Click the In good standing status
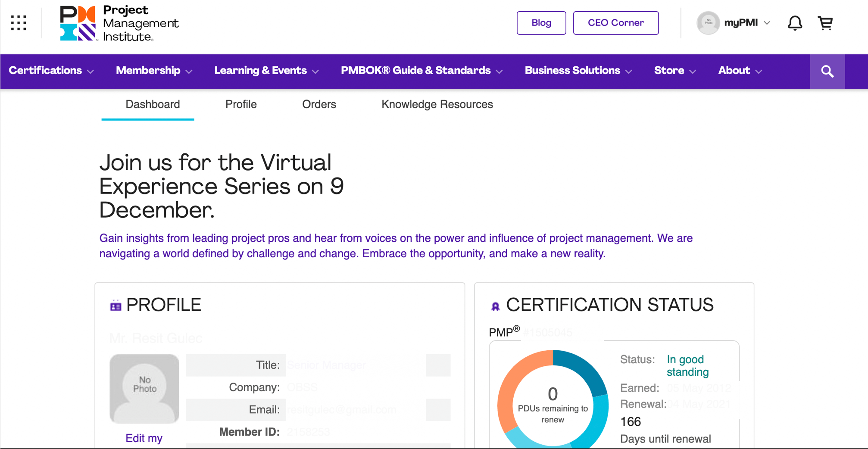This screenshot has width=868, height=449. (687, 365)
